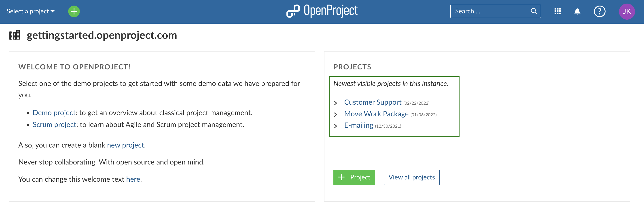
Task: Click the OpenProject logo
Action: tap(322, 11)
